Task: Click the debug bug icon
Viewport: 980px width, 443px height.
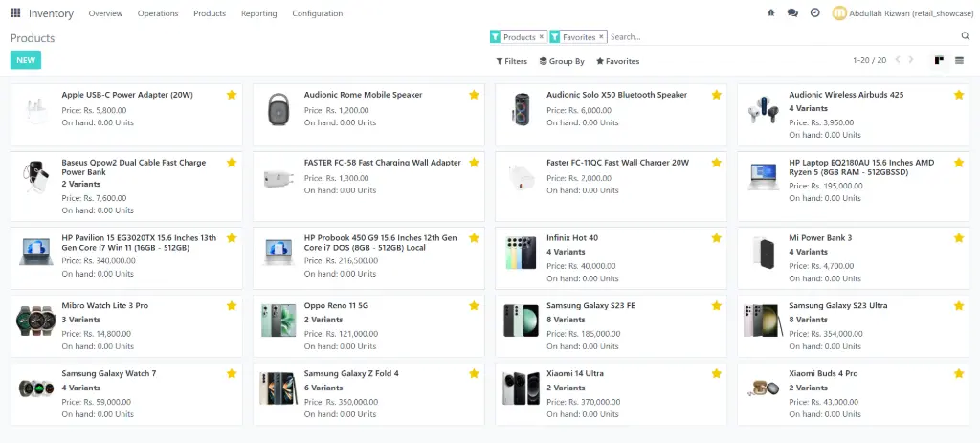Action: tap(771, 13)
